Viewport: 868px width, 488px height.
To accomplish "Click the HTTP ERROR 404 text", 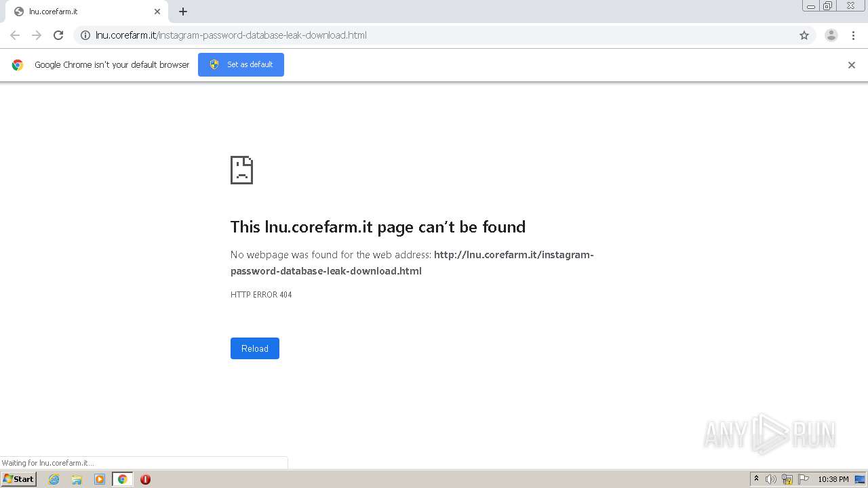I will click(x=261, y=295).
